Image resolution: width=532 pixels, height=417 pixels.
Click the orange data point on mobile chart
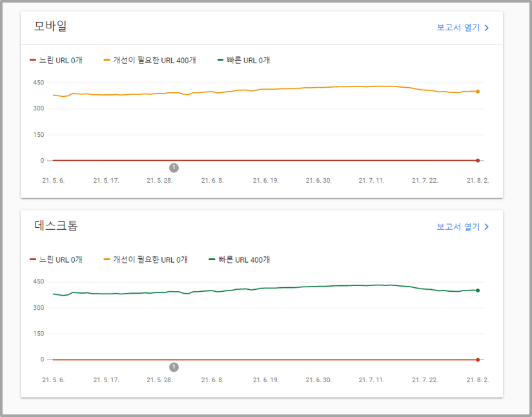477,91
